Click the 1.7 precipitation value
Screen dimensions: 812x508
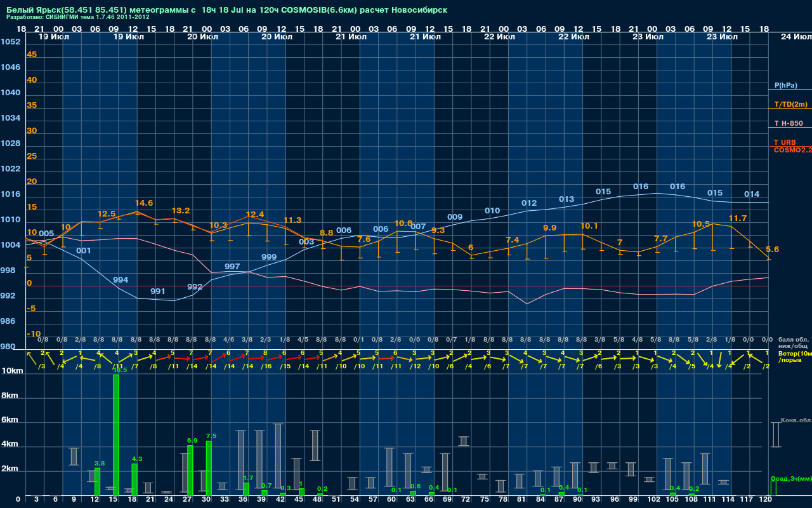tap(248, 478)
